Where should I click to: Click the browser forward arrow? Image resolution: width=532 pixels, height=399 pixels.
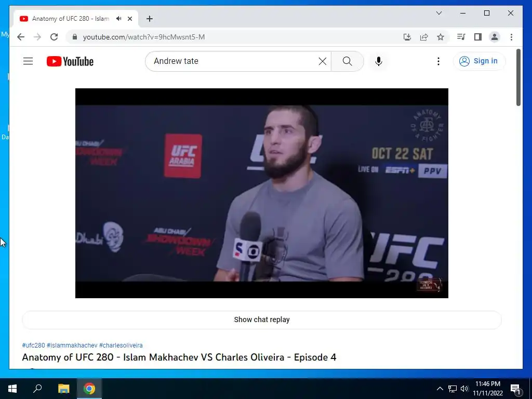pyautogui.click(x=37, y=37)
